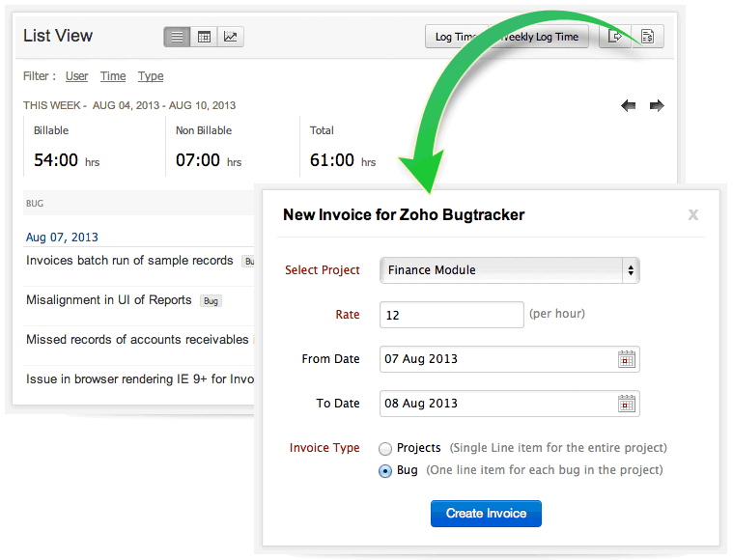Viewport: 733px width, 560px height.
Task: Click the Log Time button
Action: coord(456,37)
